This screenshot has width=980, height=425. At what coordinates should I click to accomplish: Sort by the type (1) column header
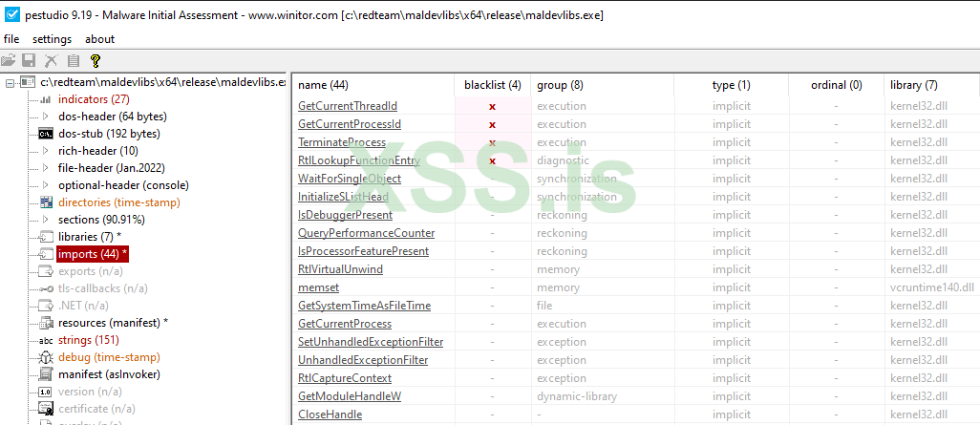732,86
